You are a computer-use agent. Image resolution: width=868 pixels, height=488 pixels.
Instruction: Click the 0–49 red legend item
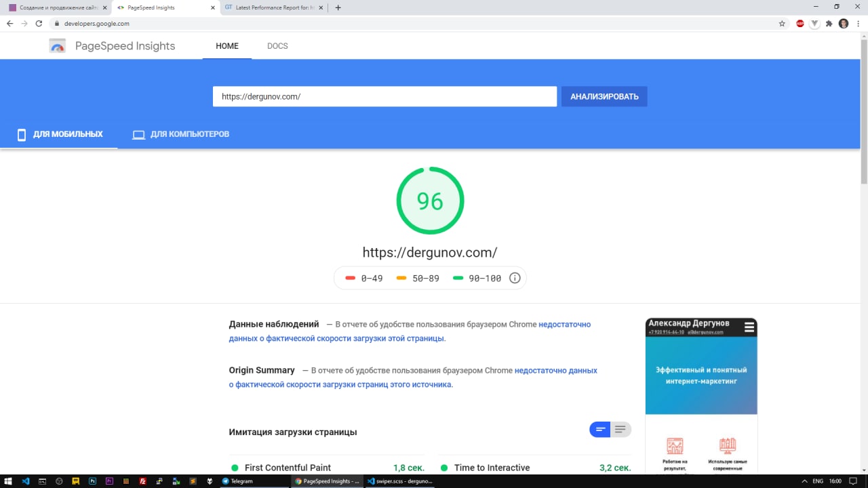365,278
